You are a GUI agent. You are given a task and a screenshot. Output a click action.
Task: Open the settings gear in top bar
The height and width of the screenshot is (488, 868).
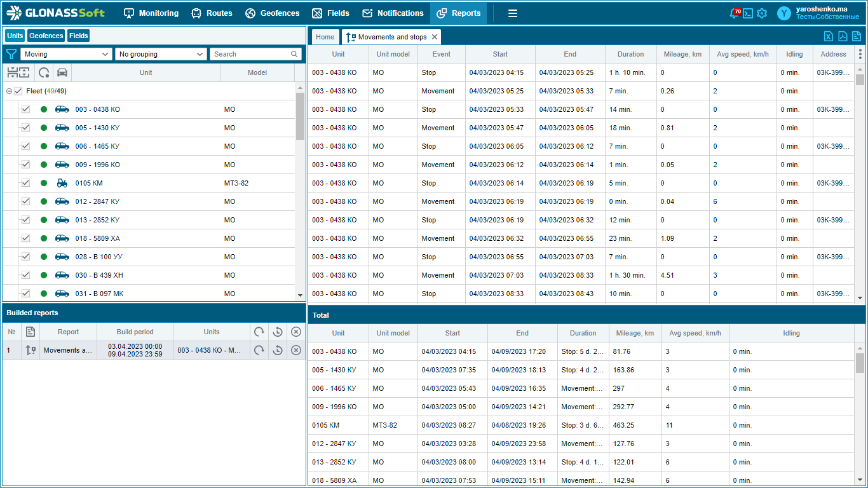coord(762,13)
